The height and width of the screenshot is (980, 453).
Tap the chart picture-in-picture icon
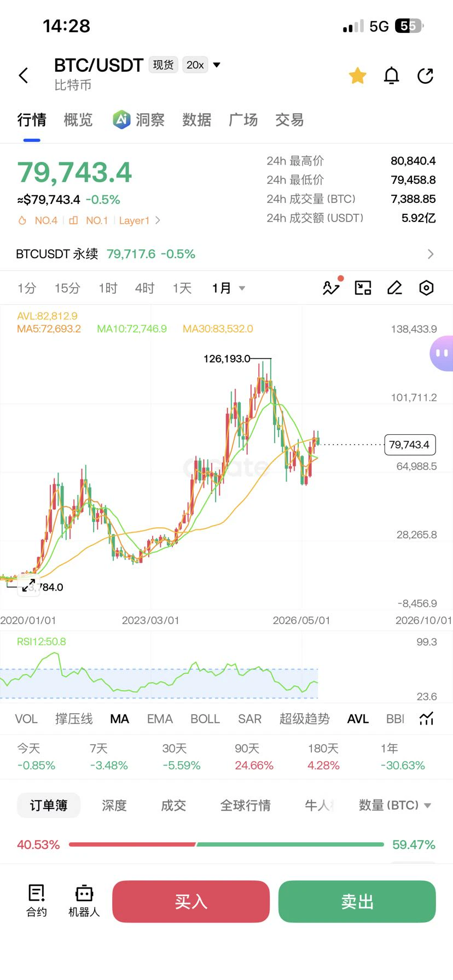point(363,288)
